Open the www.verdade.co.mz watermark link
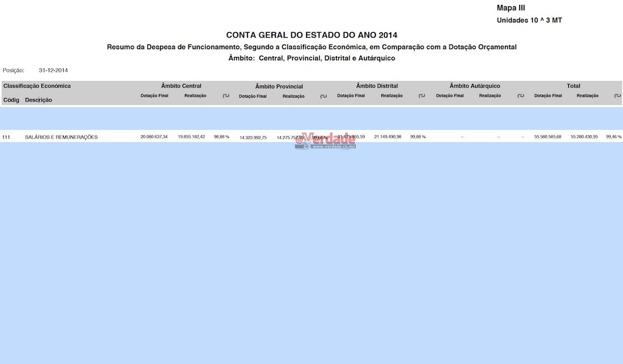 pyautogui.click(x=334, y=146)
